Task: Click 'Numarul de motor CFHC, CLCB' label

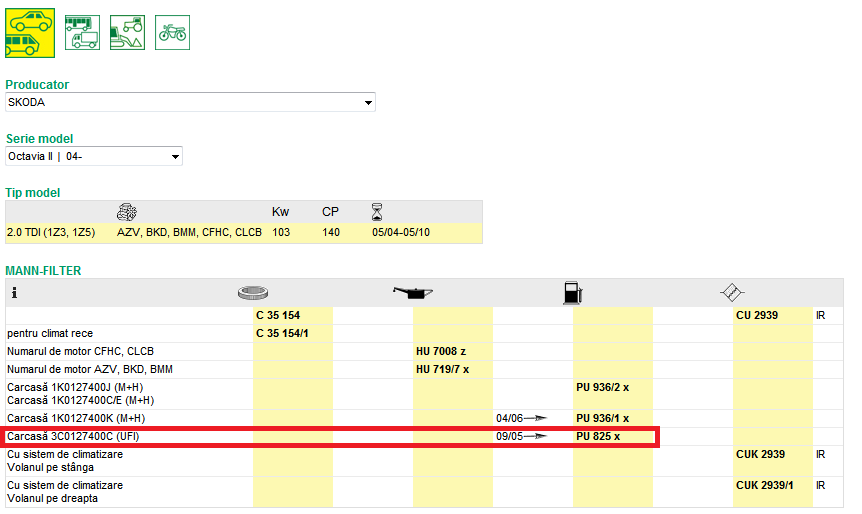Action: click(x=80, y=351)
